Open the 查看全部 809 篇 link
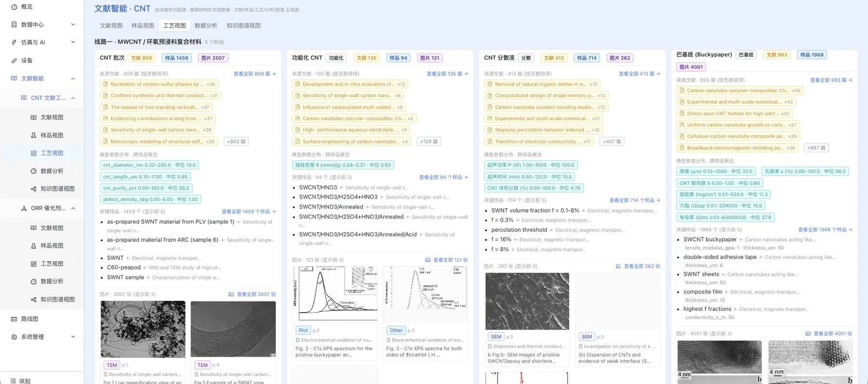 pos(255,74)
